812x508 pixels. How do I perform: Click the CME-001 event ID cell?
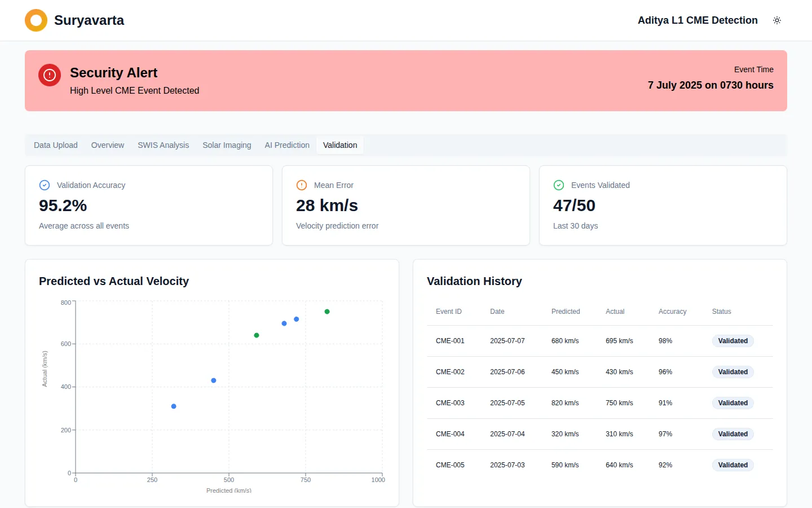(x=450, y=341)
